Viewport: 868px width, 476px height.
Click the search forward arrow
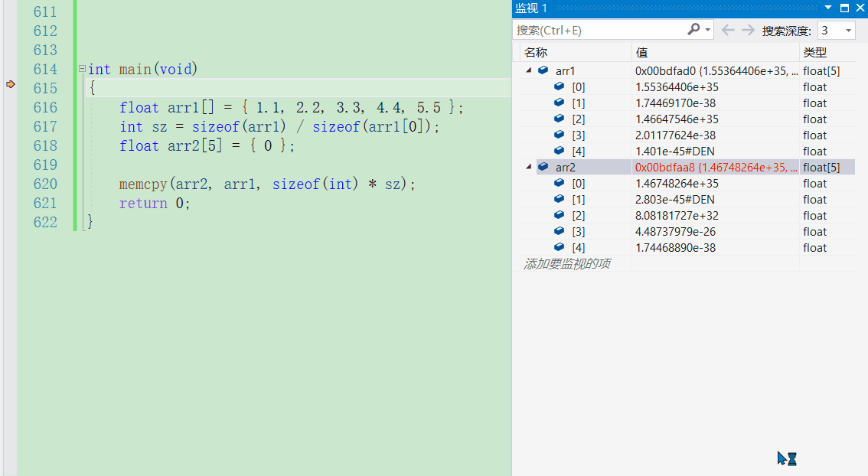748,30
